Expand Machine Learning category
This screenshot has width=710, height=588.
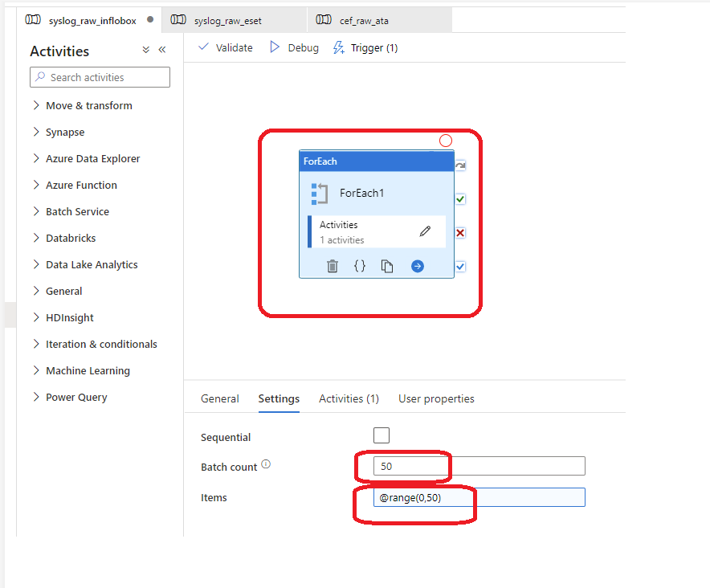click(81, 370)
